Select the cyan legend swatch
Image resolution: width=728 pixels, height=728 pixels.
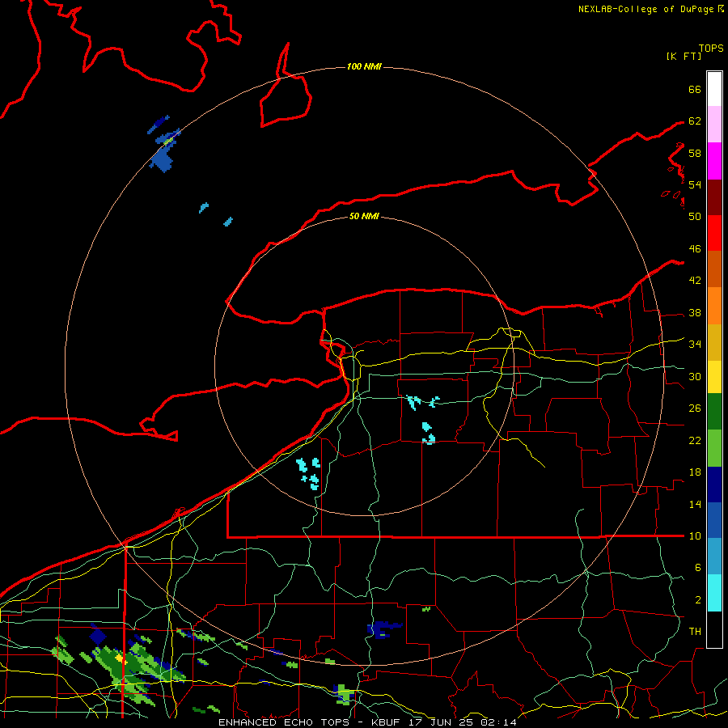[x=714, y=593]
